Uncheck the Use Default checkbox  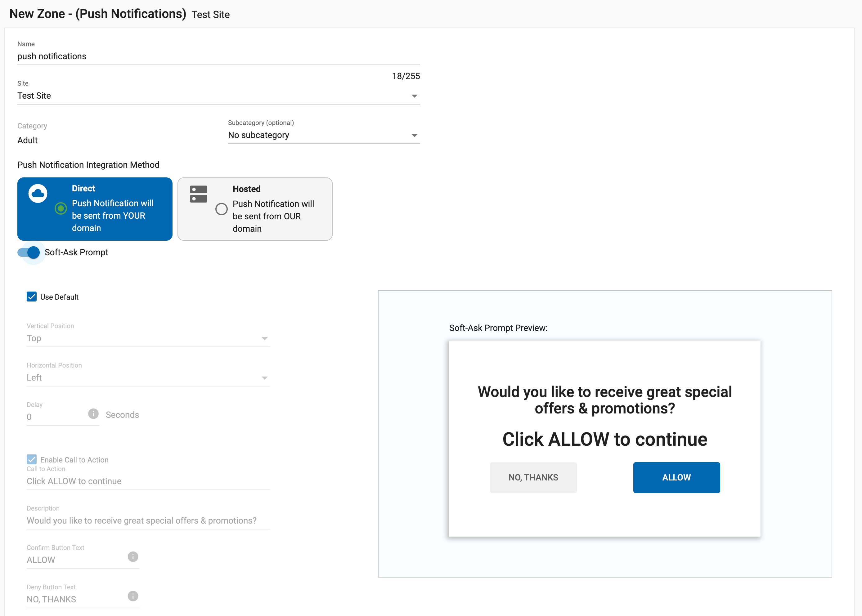pos(31,297)
